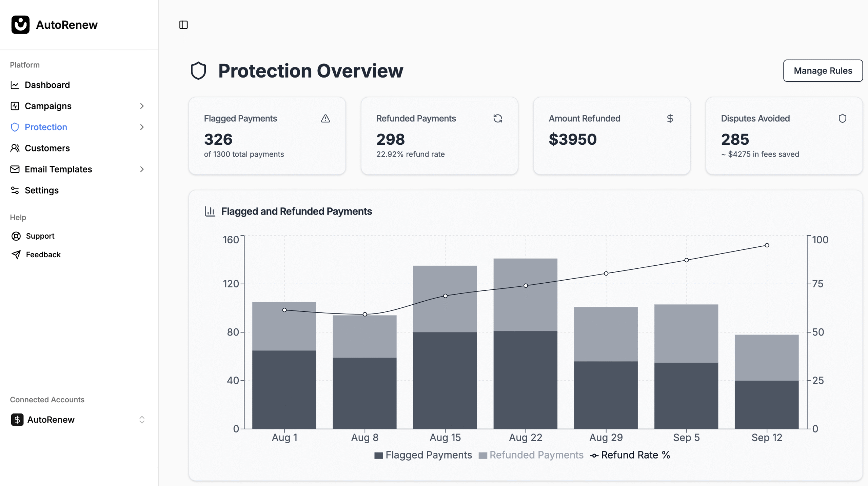The image size is (868, 486).
Task: Click the dollar icon on Amount Refunded
Action: [x=670, y=118]
